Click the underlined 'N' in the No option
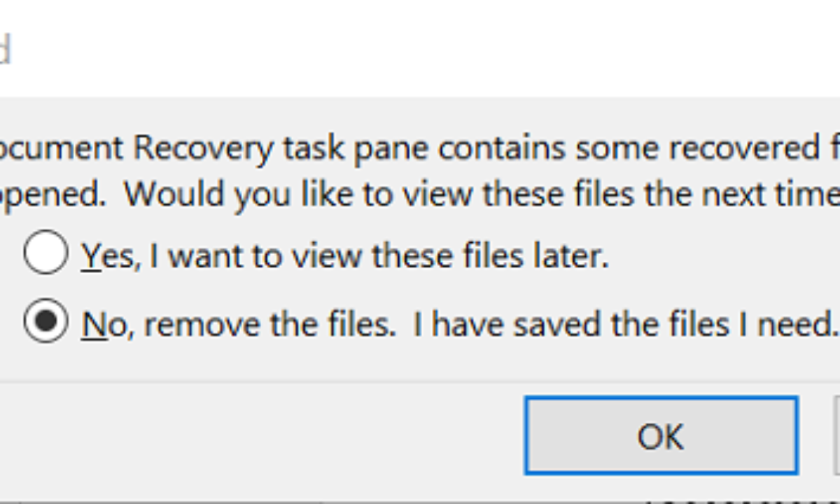 (90, 324)
